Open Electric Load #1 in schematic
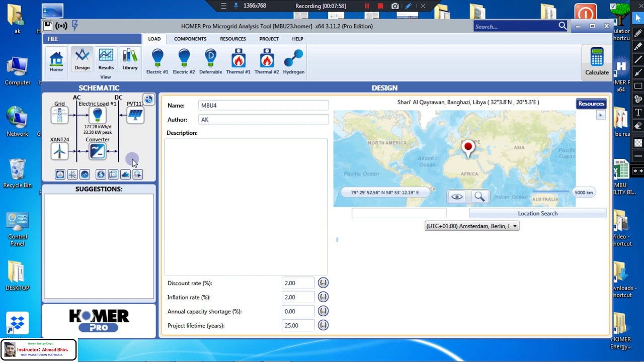 98,115
